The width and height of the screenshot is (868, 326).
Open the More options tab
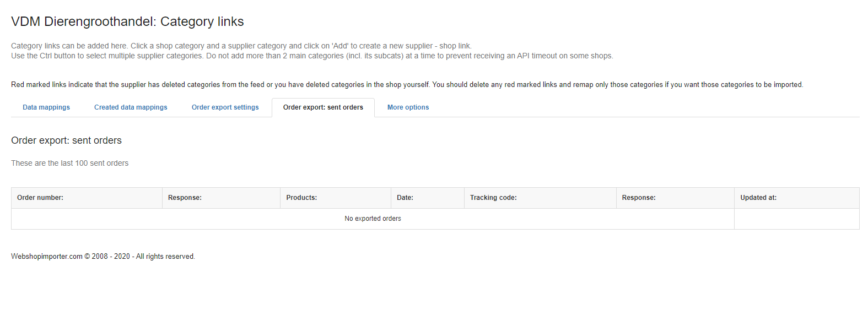pos(408,107)
